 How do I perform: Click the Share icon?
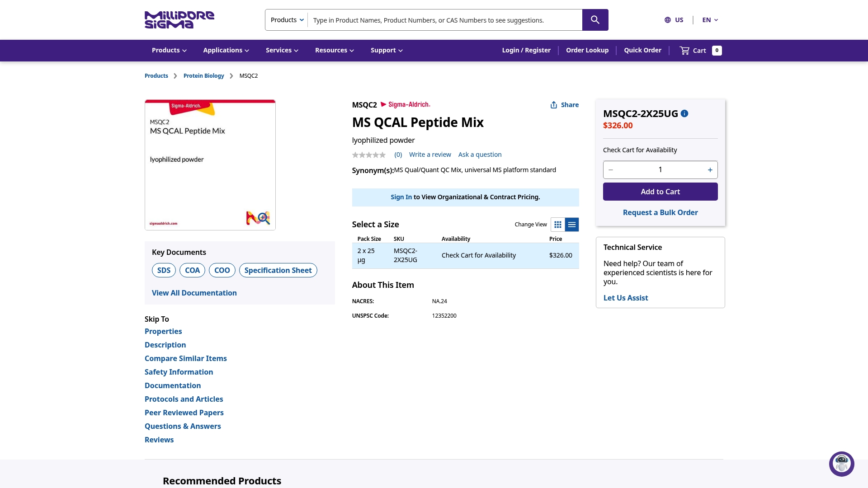554,105
